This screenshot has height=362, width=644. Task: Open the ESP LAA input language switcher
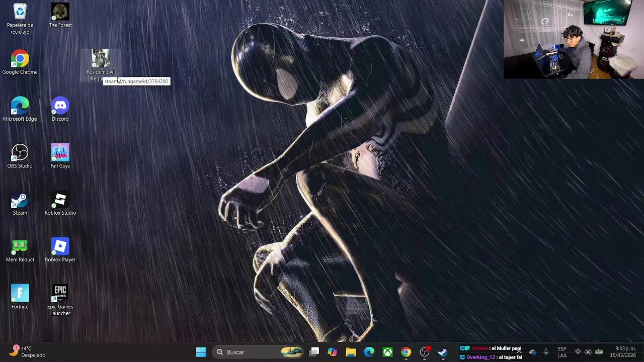(562, 352)
